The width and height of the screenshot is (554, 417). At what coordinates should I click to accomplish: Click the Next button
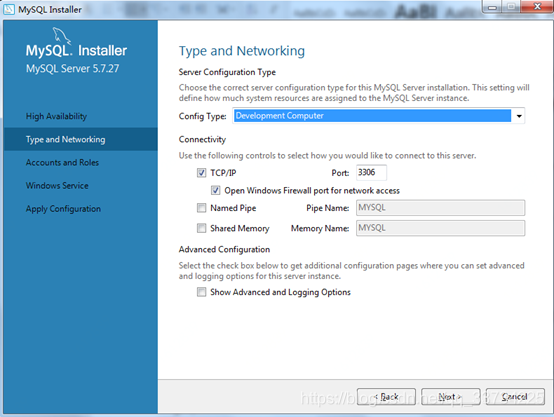click(451, 397)
